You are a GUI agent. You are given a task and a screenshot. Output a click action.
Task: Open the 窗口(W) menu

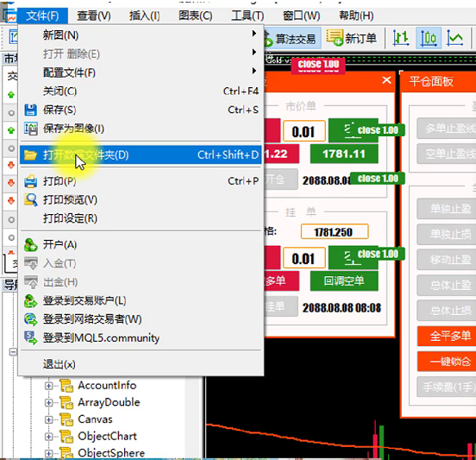302,16
